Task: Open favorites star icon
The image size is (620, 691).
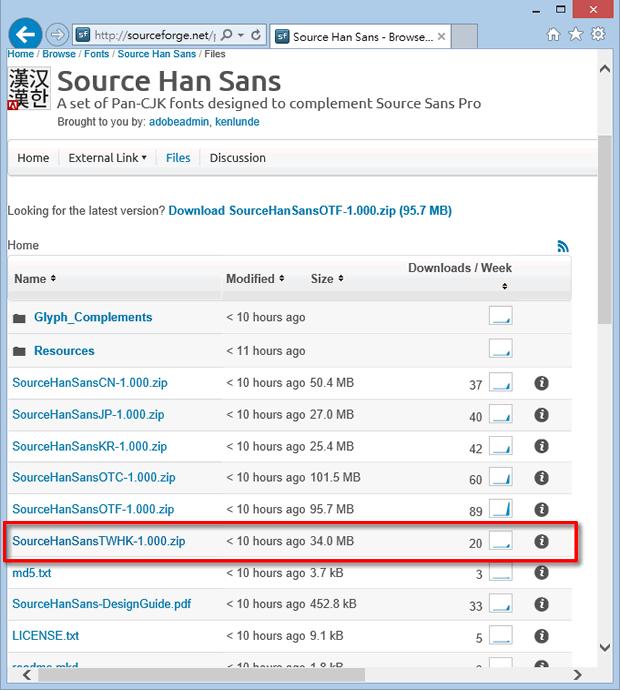Action: click(575, 34)
